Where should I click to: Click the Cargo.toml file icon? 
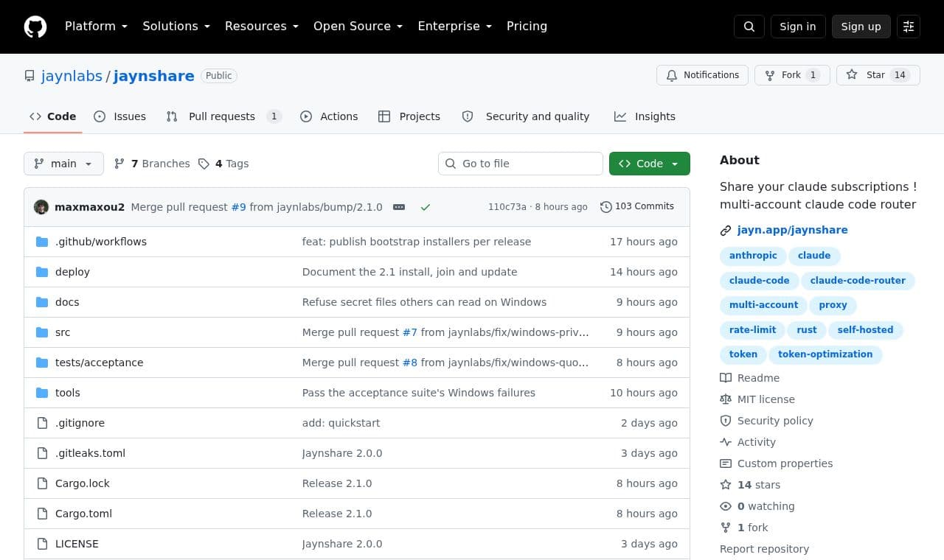click(42, 514)
